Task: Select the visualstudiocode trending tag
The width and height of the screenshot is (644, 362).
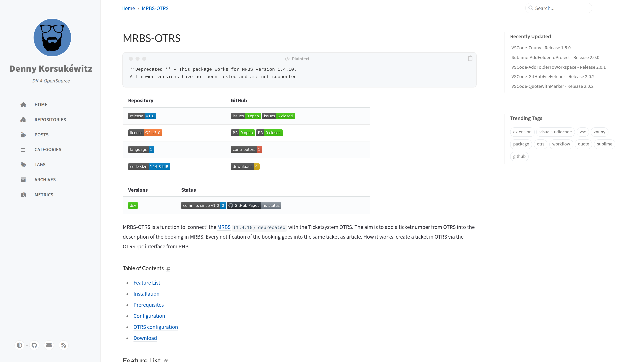Action: (x=555, y=132)
